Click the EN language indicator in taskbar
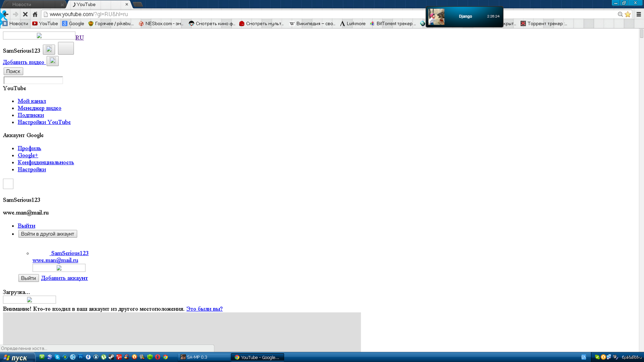 pyautogui.click(x=584, y=357)
